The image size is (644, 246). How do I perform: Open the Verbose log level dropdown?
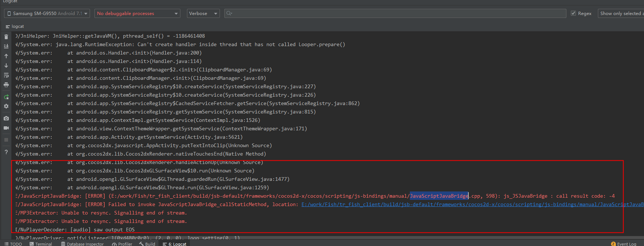click(x=203, y=14)
